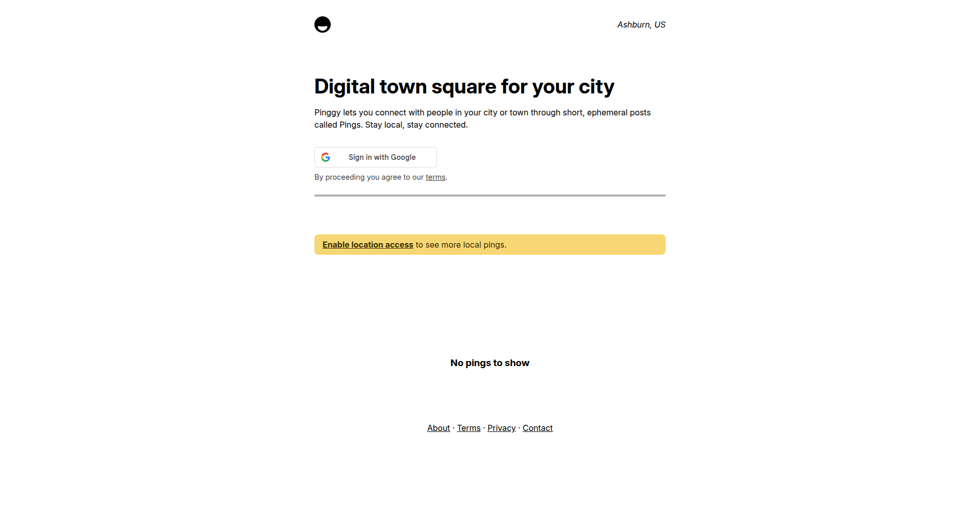Click the 'Digital town square for your city' heading
This screenshot has width=980, height=507.
[464, 87]
